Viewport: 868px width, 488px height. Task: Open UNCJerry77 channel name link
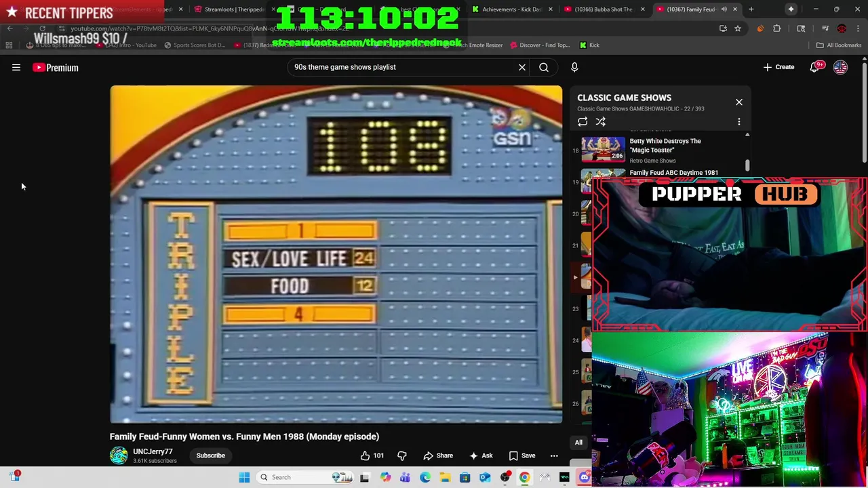(x=153, y=451)
